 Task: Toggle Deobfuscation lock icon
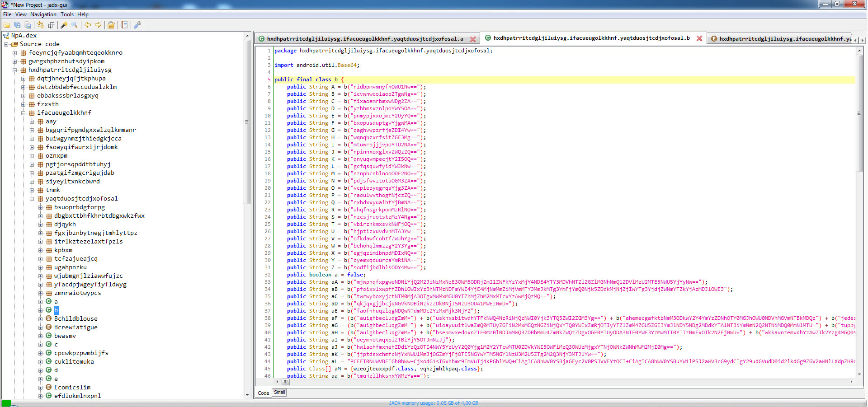pos(111,25)
